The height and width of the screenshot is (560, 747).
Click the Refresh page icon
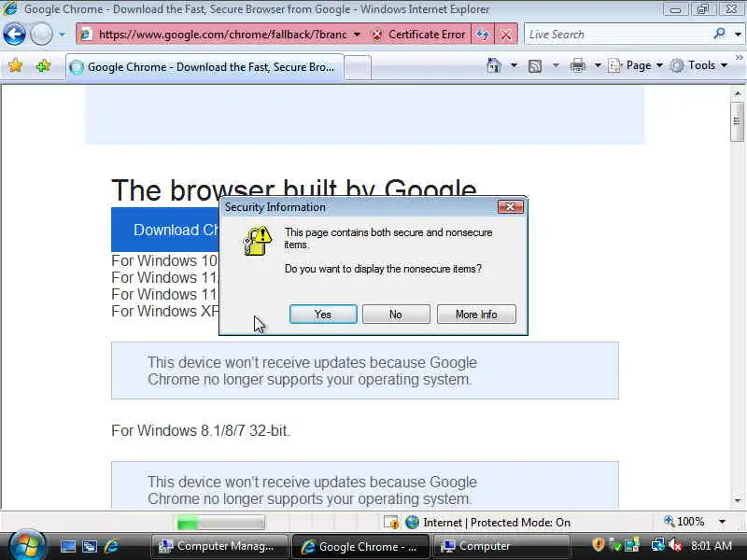[x=483, y=35]
